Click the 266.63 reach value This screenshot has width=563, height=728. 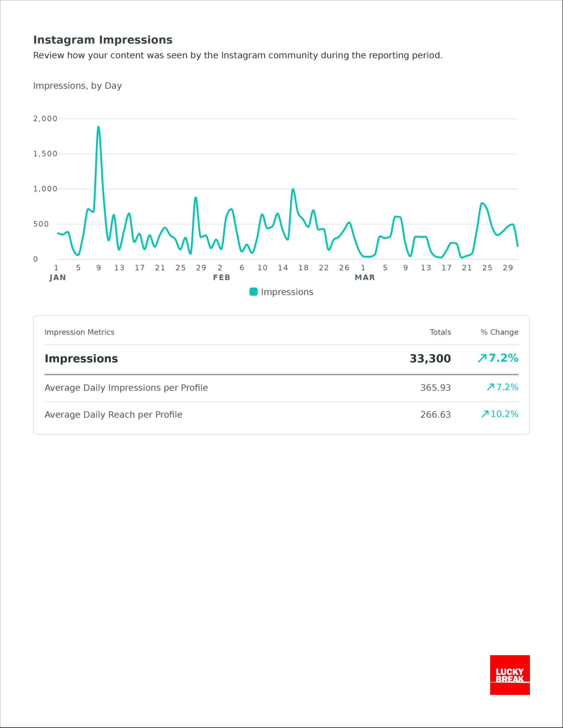(x=435, y=415)
